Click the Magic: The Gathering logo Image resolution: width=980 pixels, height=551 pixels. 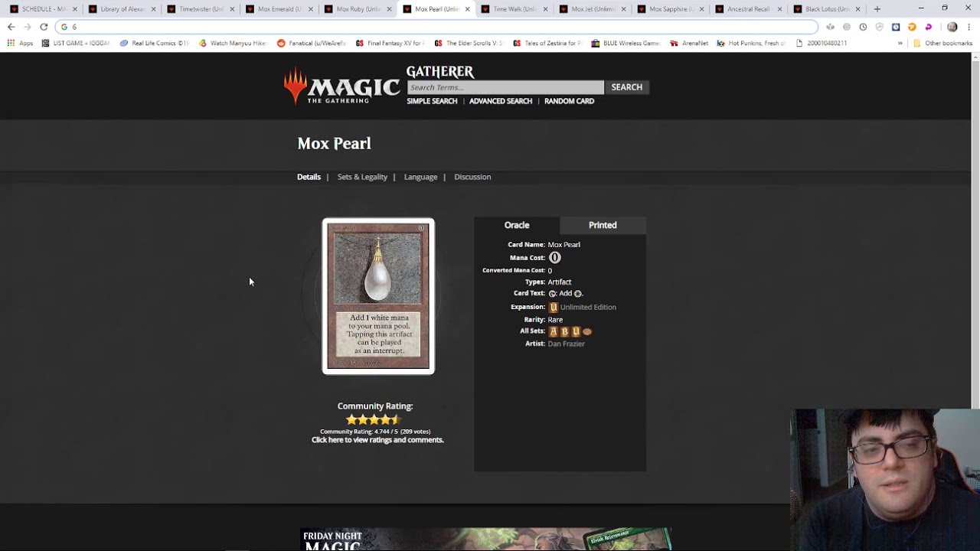pos(341,86)
